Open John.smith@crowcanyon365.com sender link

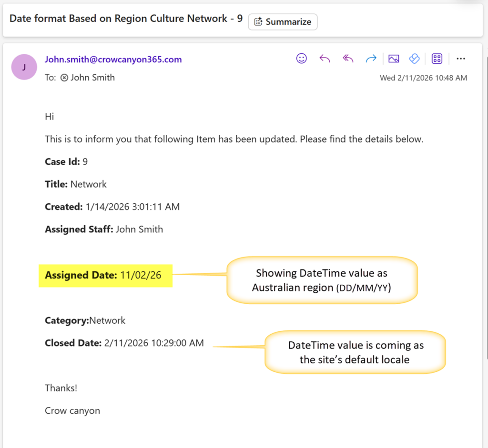[113, 60]
